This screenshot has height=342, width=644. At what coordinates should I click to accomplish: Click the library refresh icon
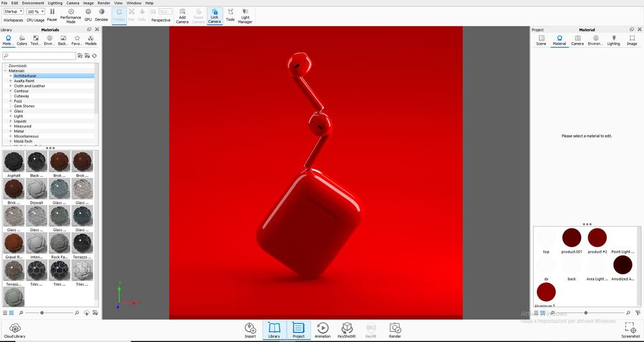pyautogui.click(x=94, y=56)
